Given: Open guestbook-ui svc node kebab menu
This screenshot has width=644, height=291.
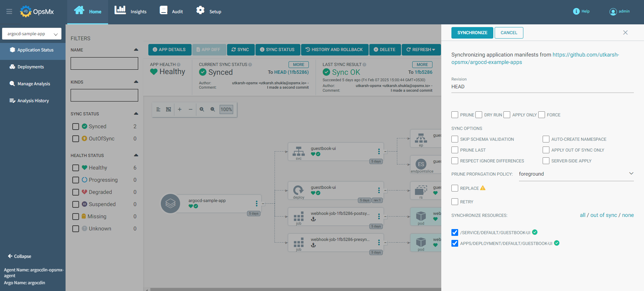Looking at the screenshot, I should coord(379,151).
